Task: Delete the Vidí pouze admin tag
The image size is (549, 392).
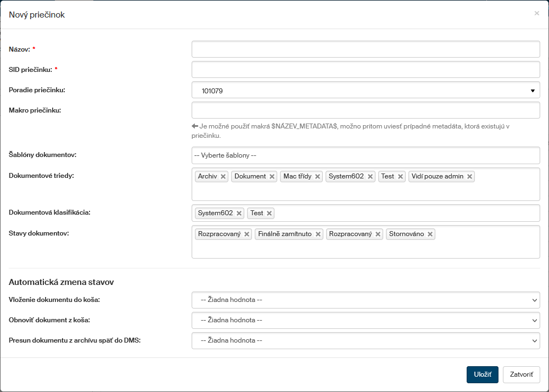Action: (x=470, y=177)
